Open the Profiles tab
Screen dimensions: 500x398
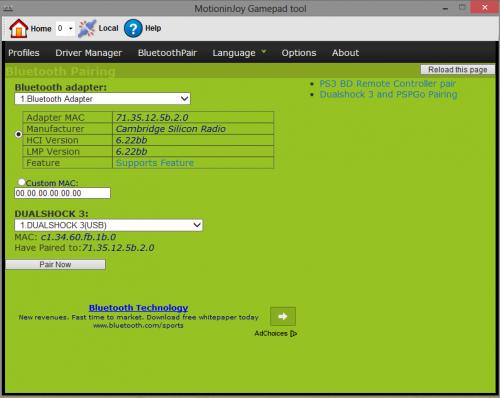[24, 53]
